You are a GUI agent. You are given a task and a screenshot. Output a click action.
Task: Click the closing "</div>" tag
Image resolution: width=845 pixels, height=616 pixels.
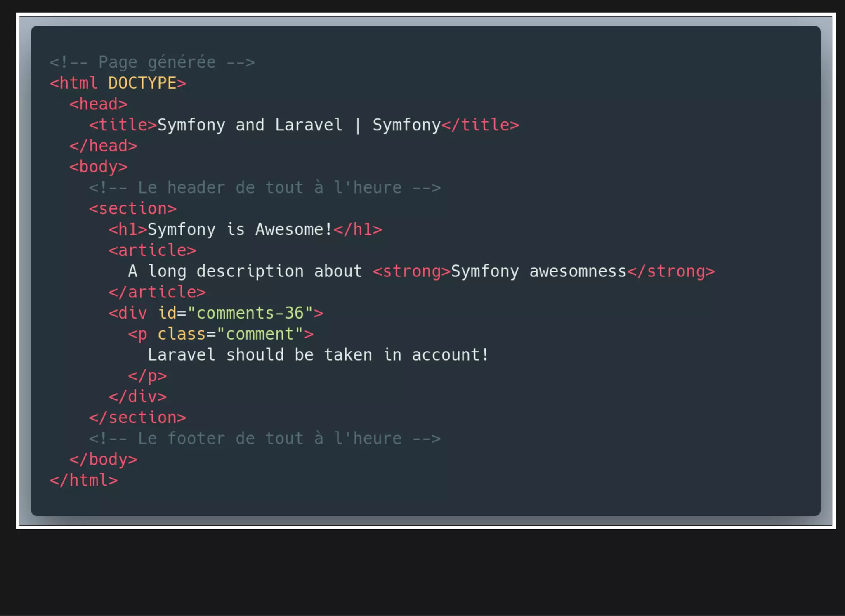pos(138,397)
